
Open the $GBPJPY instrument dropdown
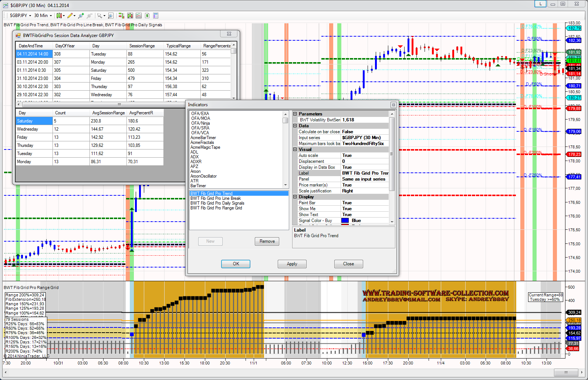tap(20, 16)
